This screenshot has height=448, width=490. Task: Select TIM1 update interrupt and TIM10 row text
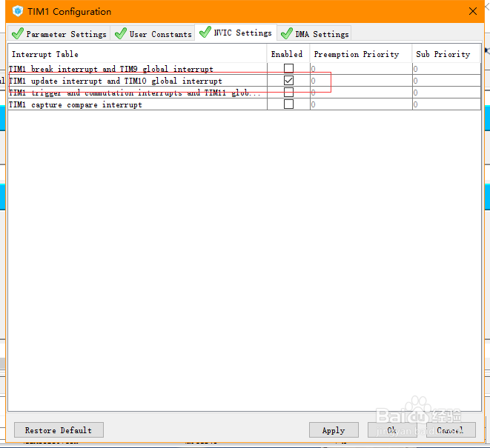(x=116, y=81)
